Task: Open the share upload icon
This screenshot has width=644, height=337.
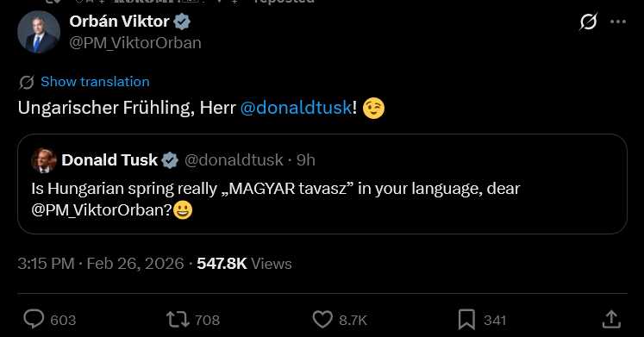Action: click(611, 320)
